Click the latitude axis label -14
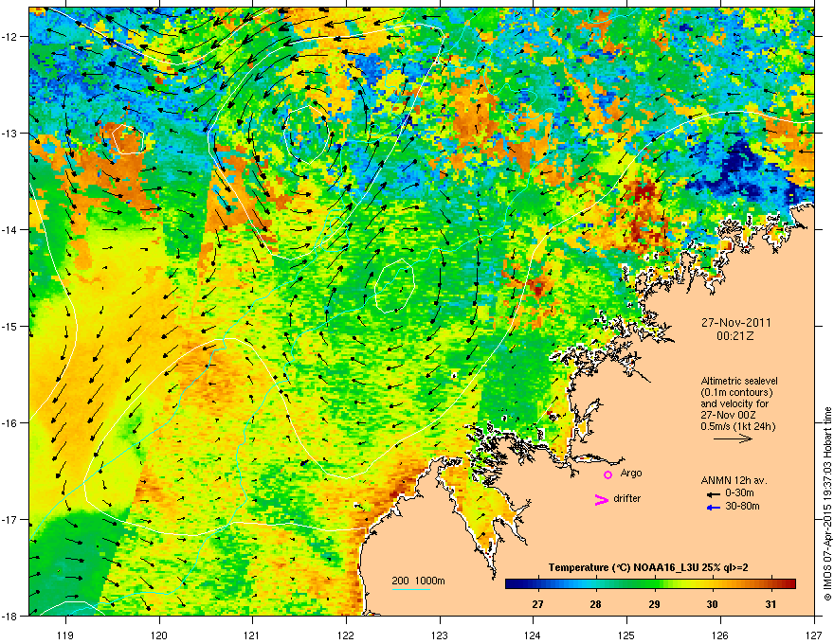 pyautogui.click(x=10, y=229)
